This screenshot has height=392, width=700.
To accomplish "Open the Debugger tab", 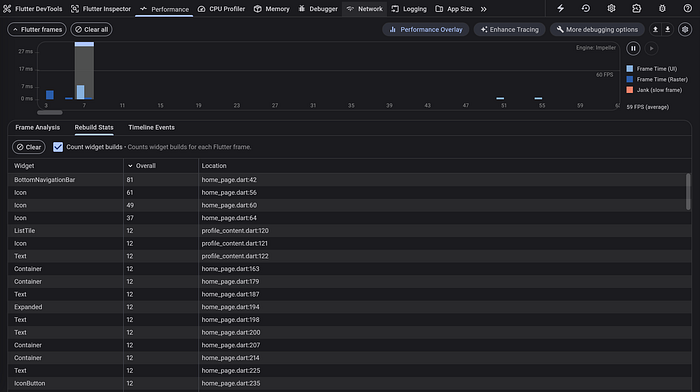I will point(318,9).
